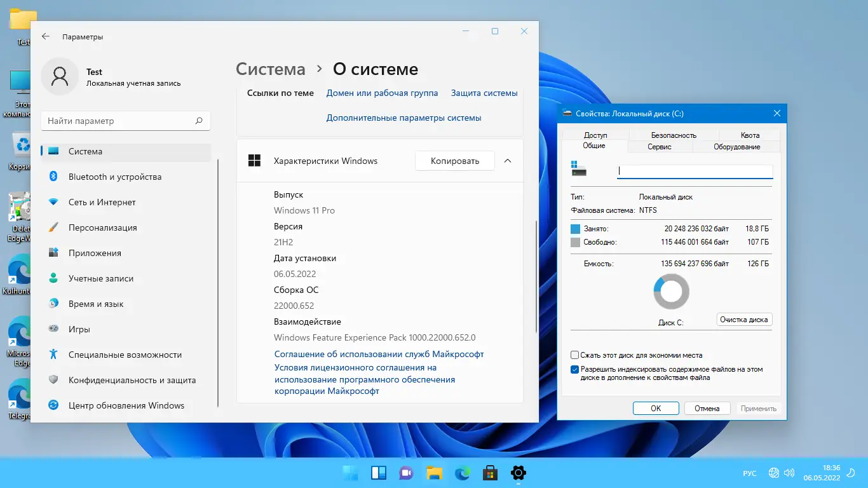Click the Wi-Fi icon beside Сеть и Интернет
This screenshot has width=868, height=488.
point(54,202)
